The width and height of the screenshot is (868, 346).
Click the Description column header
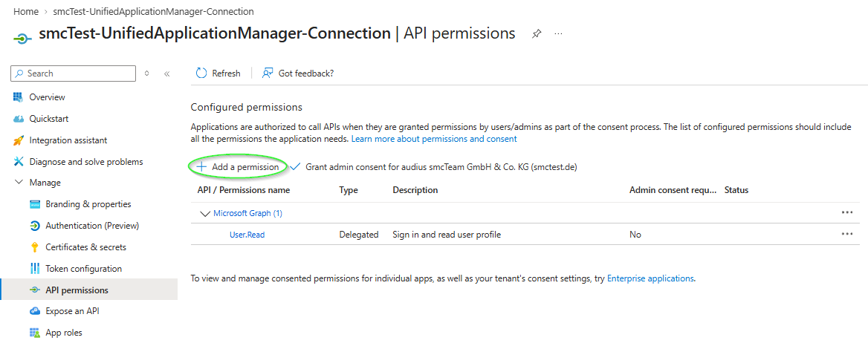tap(415, 190)
